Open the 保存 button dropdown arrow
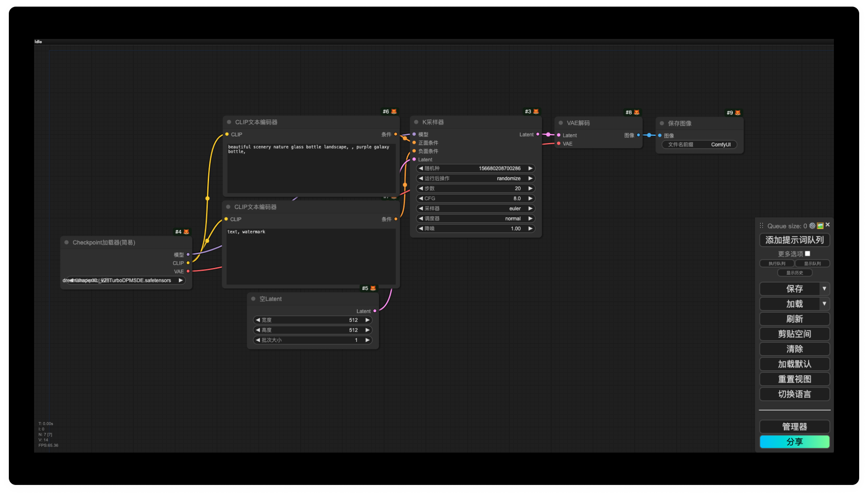This screenshot has height=496, width=868. 824,289
